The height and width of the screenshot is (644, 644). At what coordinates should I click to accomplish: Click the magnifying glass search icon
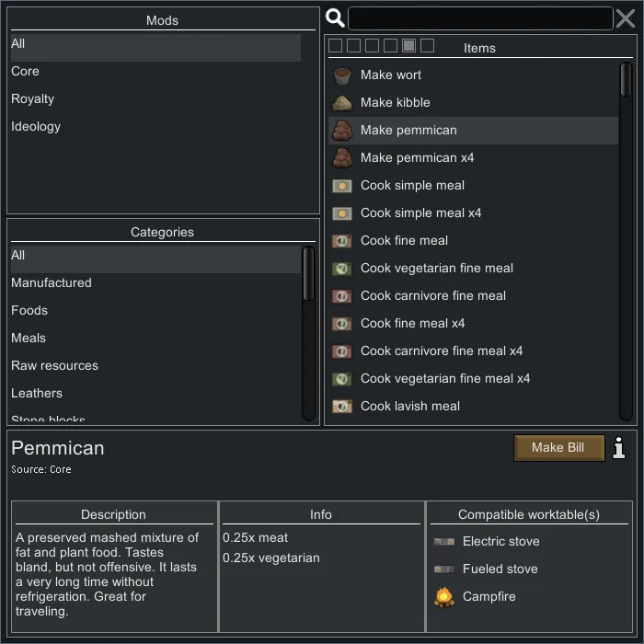pyautogui.click(x=336, y=18)
